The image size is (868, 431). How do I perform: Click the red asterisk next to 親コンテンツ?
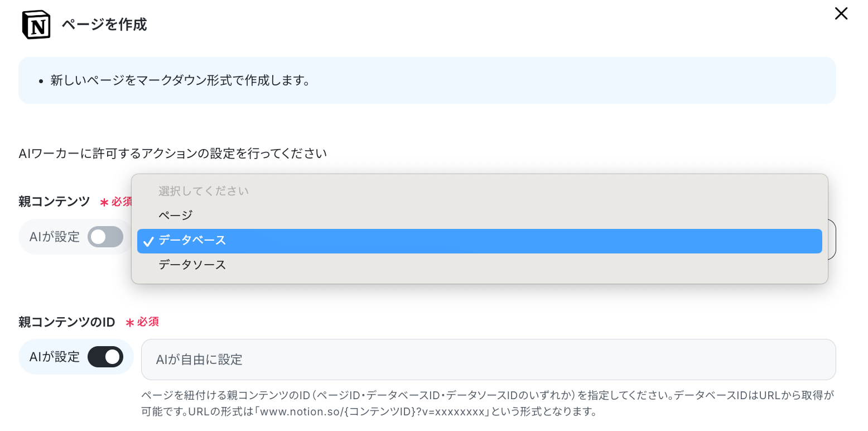tap(104, 202)
